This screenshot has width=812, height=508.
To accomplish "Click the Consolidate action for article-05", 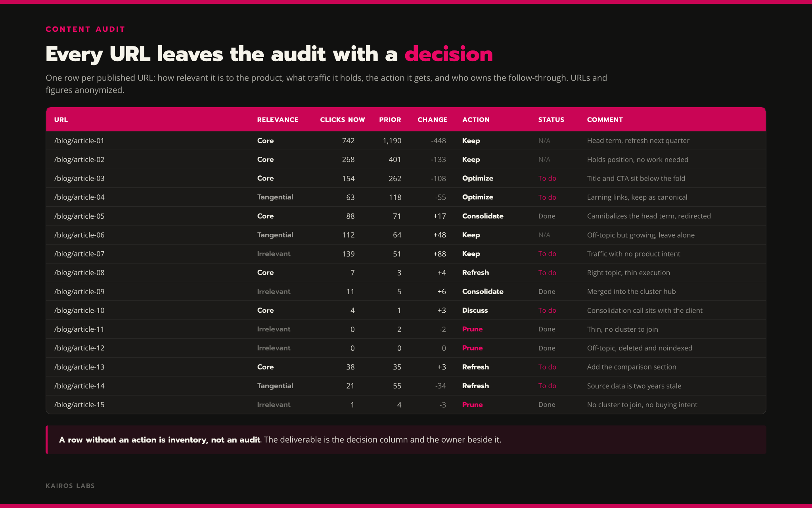I will point(483,216).
